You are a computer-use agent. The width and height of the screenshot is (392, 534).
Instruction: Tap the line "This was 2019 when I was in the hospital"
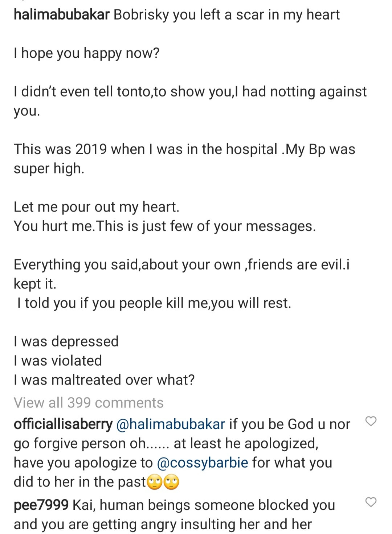click(145, 149)
